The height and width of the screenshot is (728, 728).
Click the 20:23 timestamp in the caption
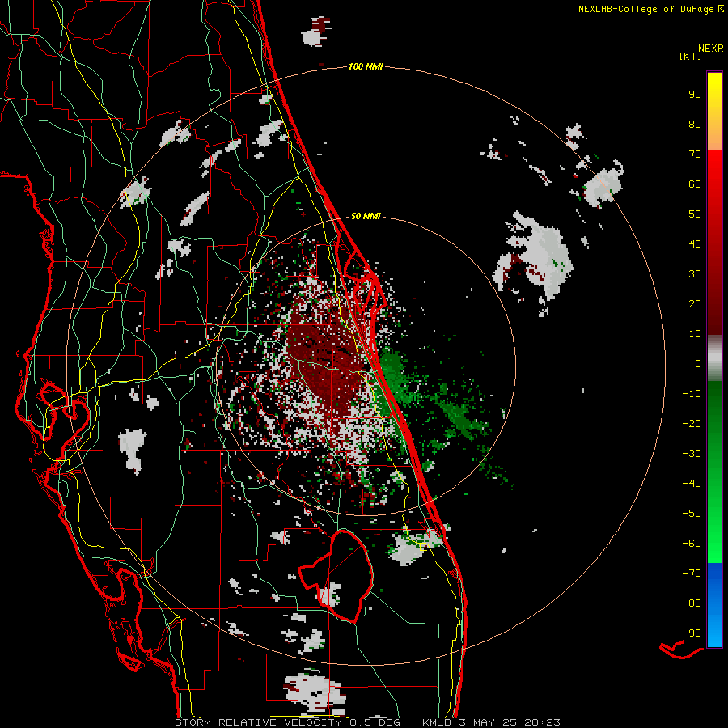[542, 722]
